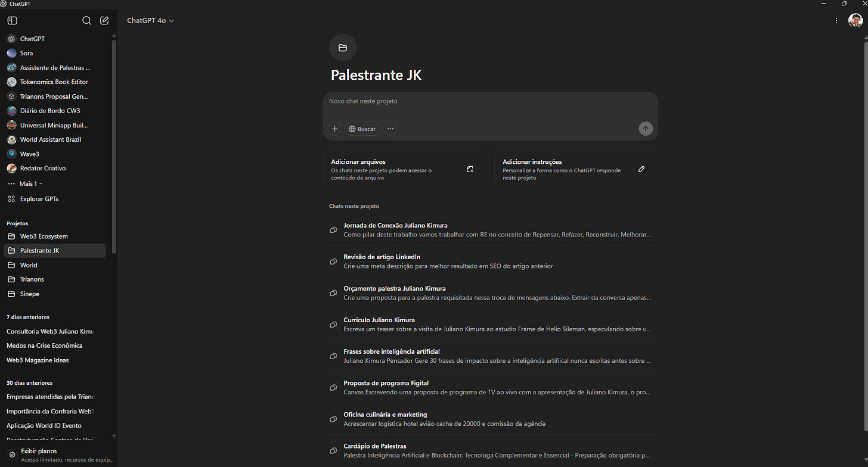
Task: Click the Exibir planos icon
Action: 12,454
